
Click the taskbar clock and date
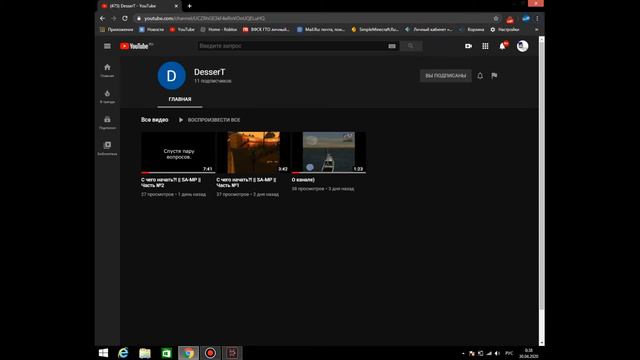(529, 353)
